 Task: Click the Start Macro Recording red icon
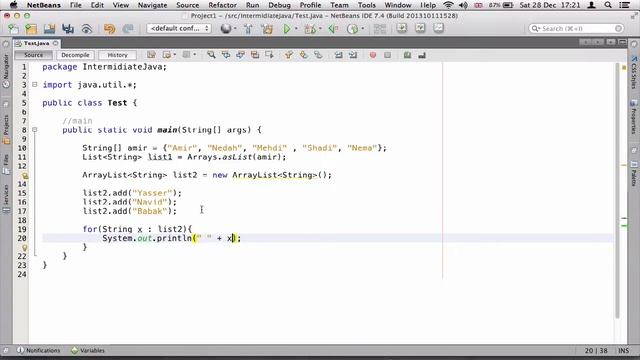373,55
